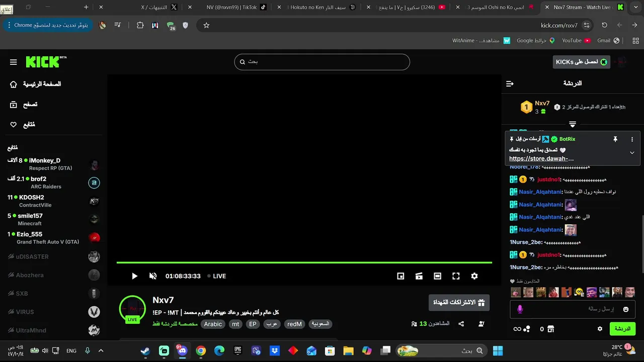Viewport: 644px width, 362px height.
Task: Click the Kick search field
Action: click(x=322, y=62)
